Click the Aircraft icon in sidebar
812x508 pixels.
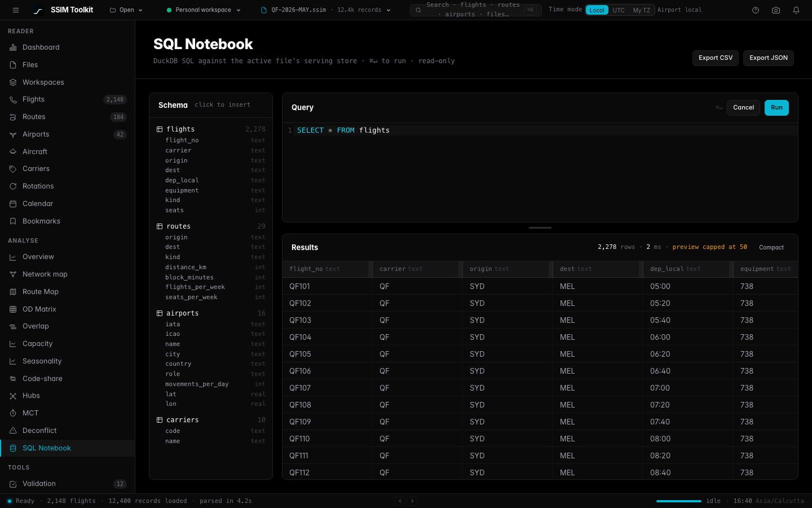[13, 152]
